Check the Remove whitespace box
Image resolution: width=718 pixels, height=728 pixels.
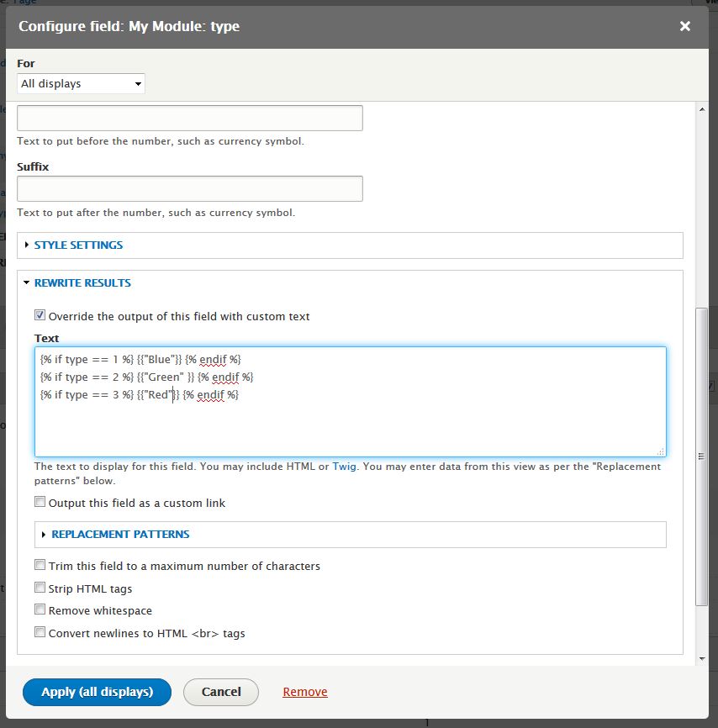click(40, 609)
